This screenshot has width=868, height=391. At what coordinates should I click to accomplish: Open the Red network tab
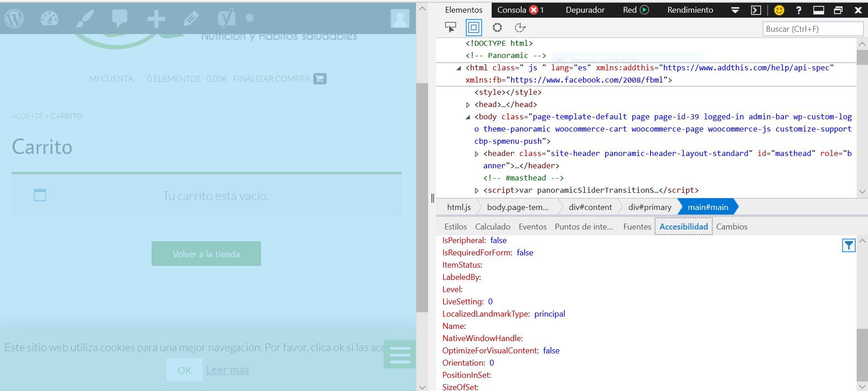[x=630, y=10]
